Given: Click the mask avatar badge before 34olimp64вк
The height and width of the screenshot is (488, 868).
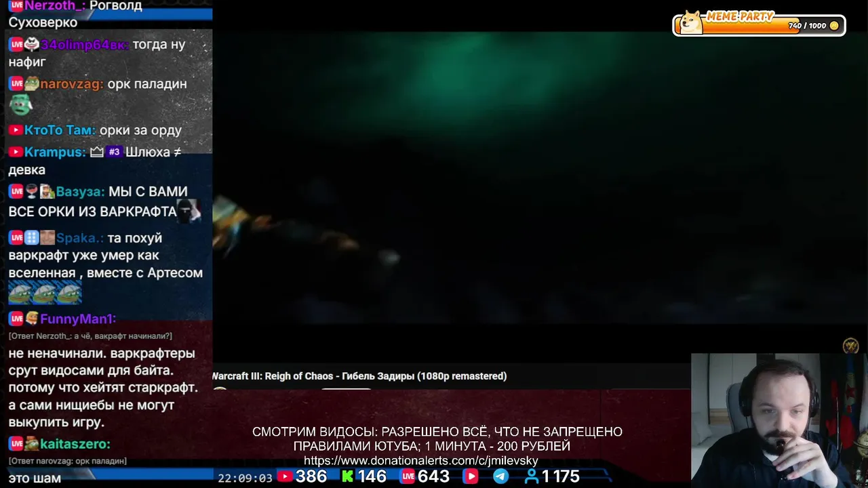Looking at the screenshot, I should click(31, 45).
